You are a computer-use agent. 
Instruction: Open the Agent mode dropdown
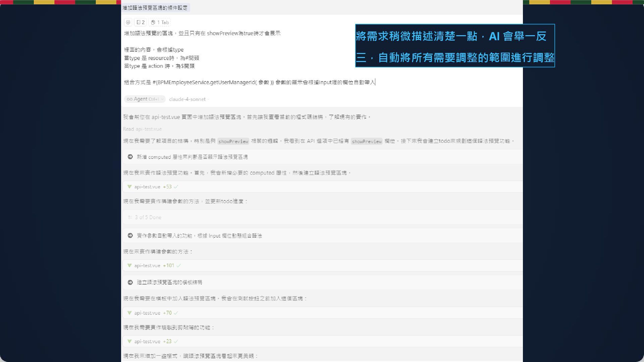point(145,99)
